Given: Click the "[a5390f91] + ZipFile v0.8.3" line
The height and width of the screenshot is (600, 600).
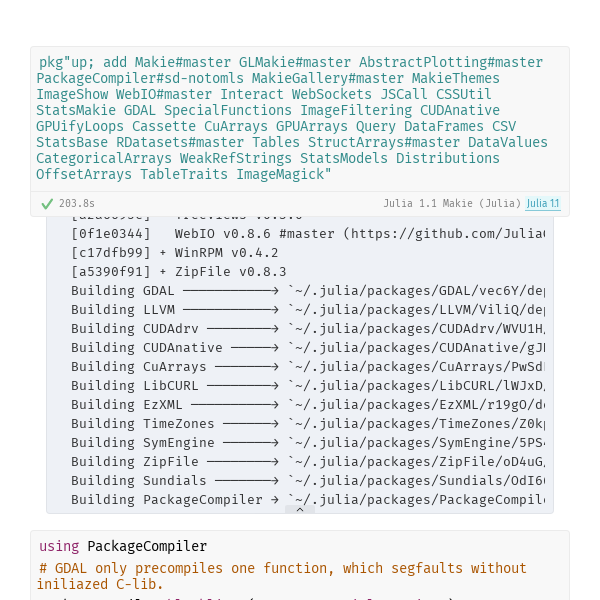Looking at the screenshot, I should [x=179, y=272].
